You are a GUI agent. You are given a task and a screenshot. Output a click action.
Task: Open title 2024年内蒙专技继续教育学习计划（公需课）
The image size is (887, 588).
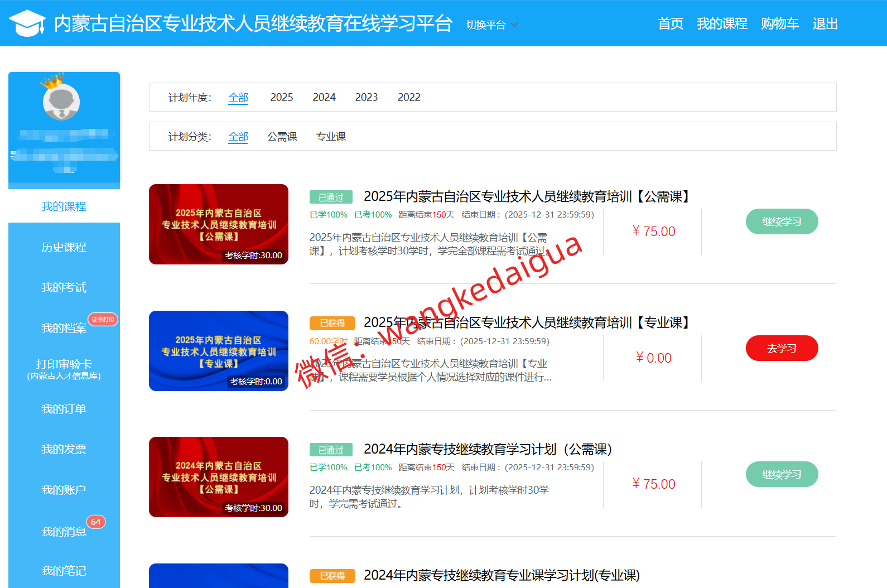click(488, 449)
